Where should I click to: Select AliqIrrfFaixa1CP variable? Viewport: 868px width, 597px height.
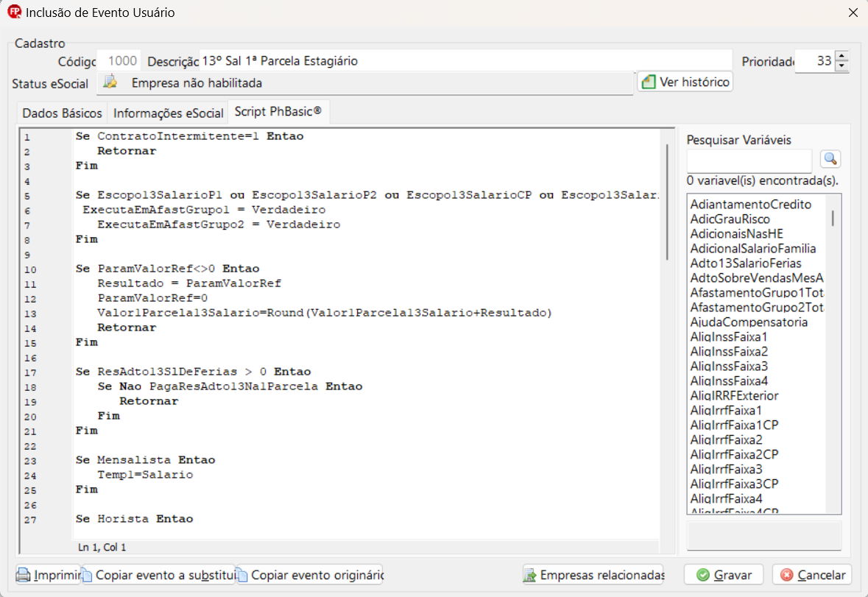point(734,425)
